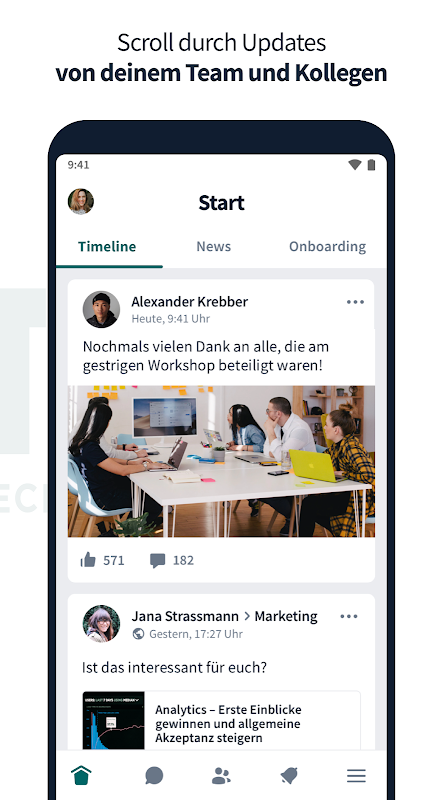Image resolution: width=432 pixels, height=800 pixels.
Task: Open the notifications bell icon
Action: [289, 776]
